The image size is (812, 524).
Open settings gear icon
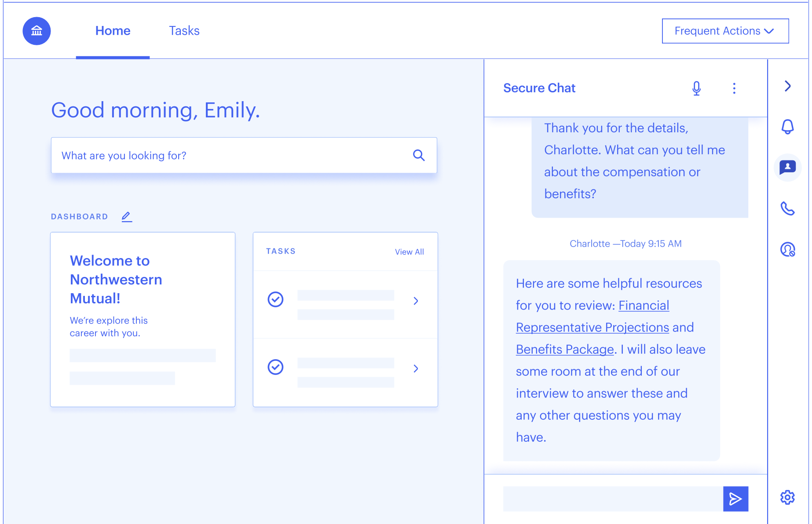click(787, 497)
